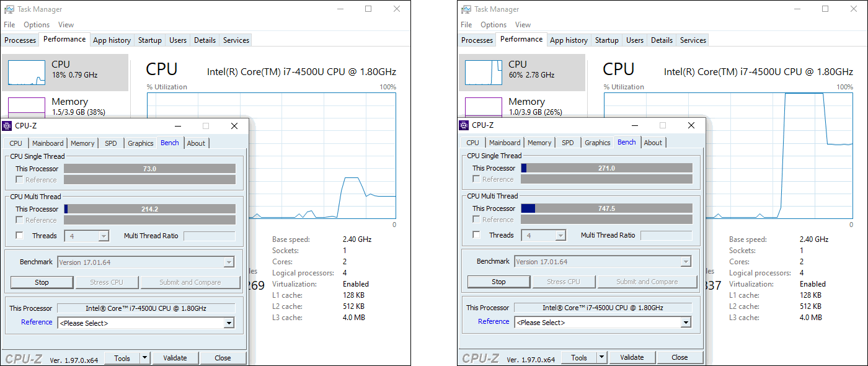This screenshot has width=868, height=366.
Task: Click the CPU-Z app icon in the window scoring 73.0
Action: coord(7,126)
